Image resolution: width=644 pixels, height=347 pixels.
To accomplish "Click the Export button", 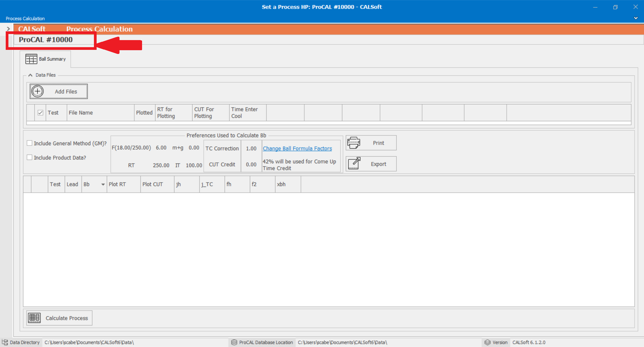I will (x=371, y=164).
